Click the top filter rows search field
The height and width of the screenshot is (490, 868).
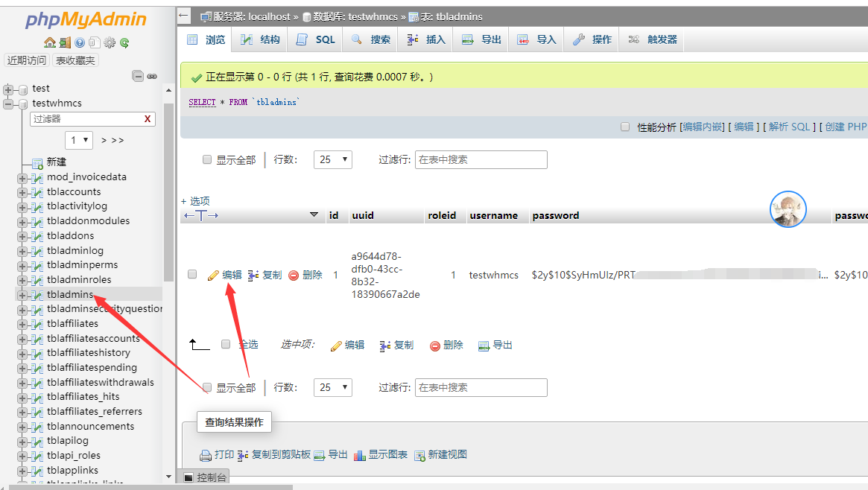[x=481, y=160]
